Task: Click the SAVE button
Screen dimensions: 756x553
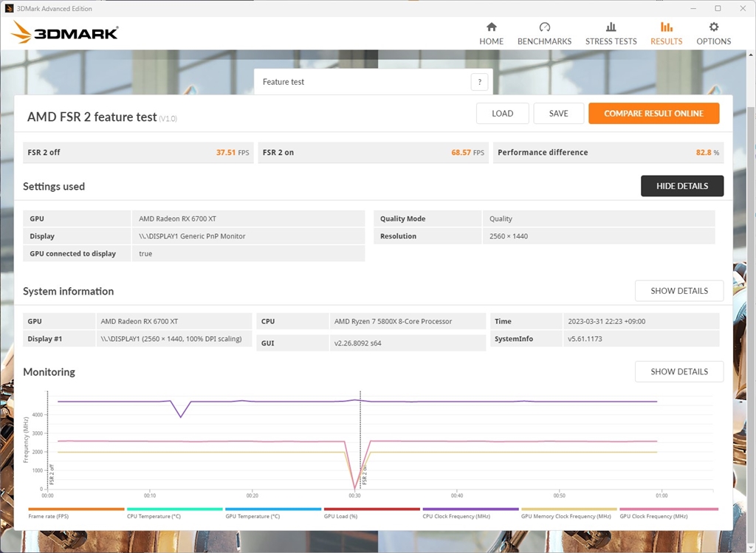Action: [x=558, y=113]
